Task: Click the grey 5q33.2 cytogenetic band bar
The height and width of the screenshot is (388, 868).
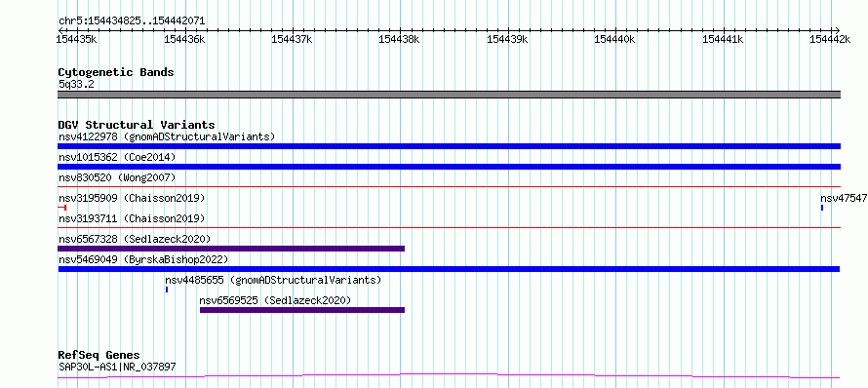Action: pyautogui.click(x=449, y=95)
